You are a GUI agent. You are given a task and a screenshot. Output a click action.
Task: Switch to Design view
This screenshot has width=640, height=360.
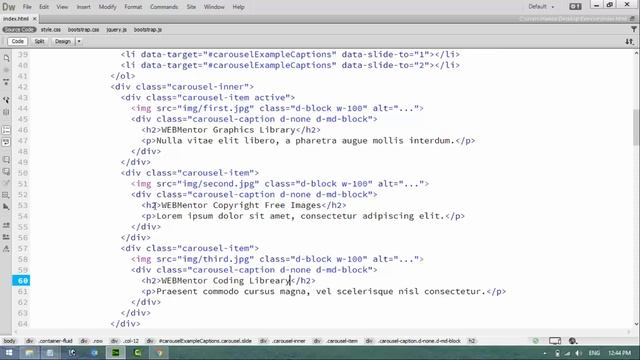(x=63, y=41)
